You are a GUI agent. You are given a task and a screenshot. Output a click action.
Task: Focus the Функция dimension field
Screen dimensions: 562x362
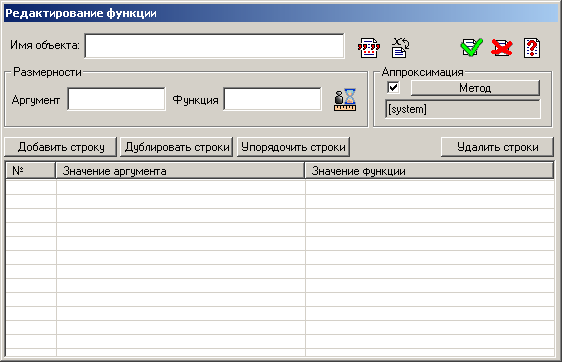(272, 99)
